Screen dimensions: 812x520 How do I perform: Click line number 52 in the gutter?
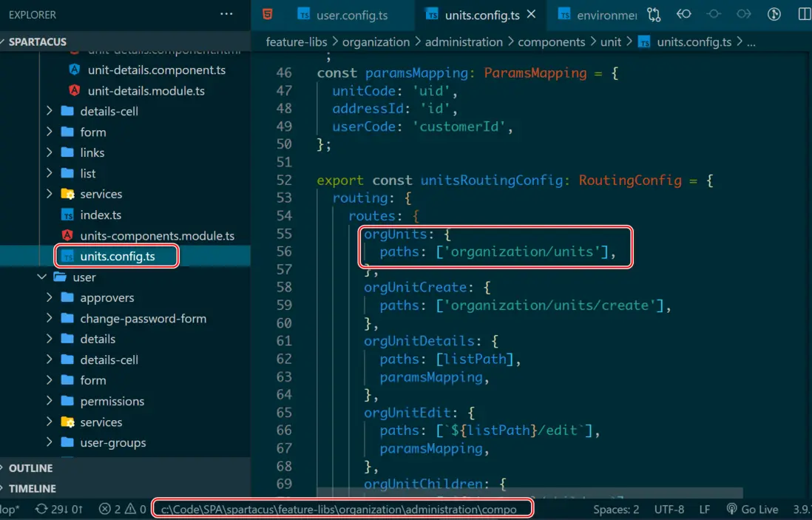(x=284, y=180)
